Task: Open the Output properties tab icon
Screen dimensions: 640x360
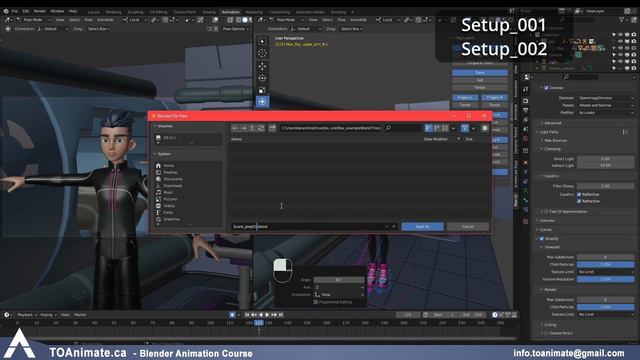Action: (526, 110)
